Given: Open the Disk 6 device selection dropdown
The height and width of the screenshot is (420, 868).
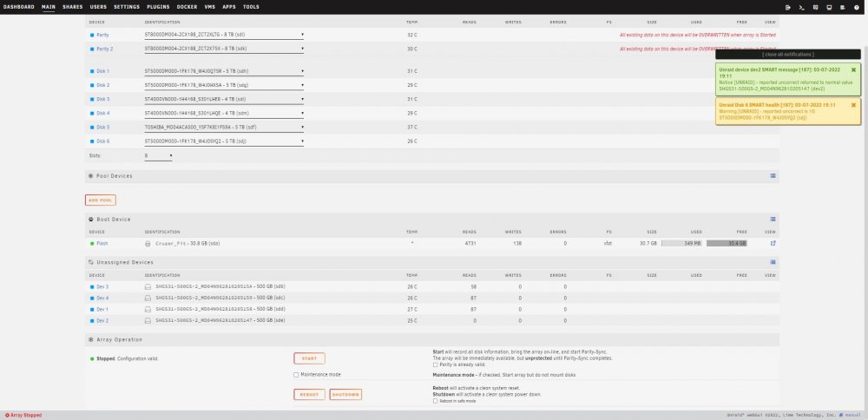Looking at the screenshot, I should point(224,141).
